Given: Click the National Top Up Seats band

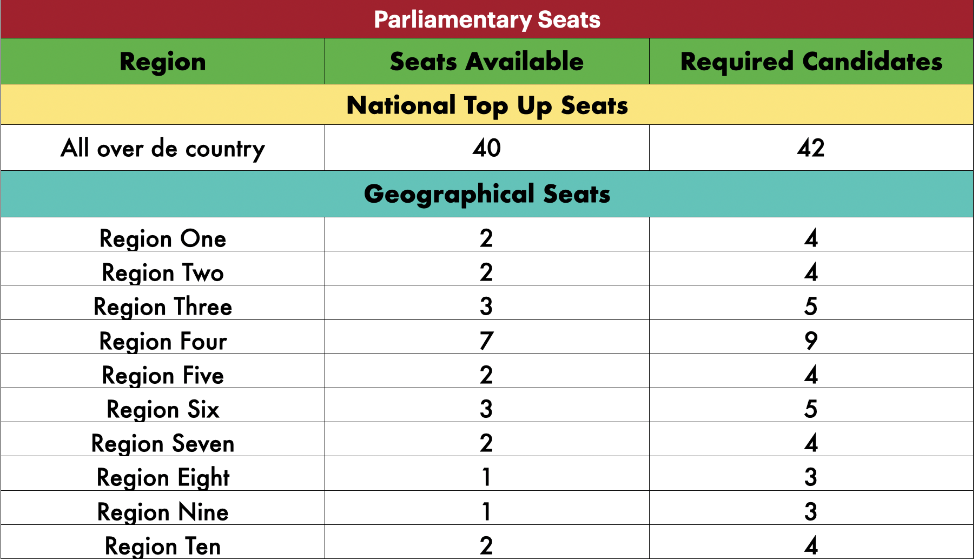Looking at the screenshot, I should tap(487, 105).
